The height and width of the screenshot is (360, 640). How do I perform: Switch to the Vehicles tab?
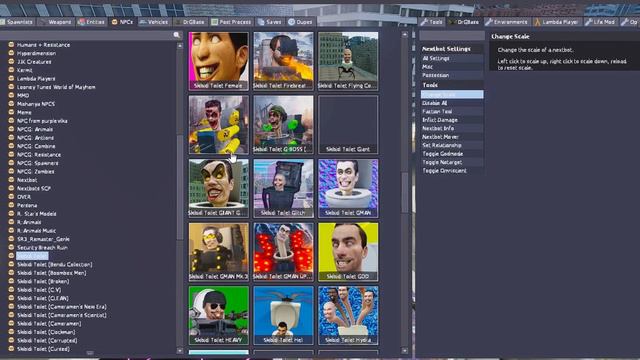[154, 22]
